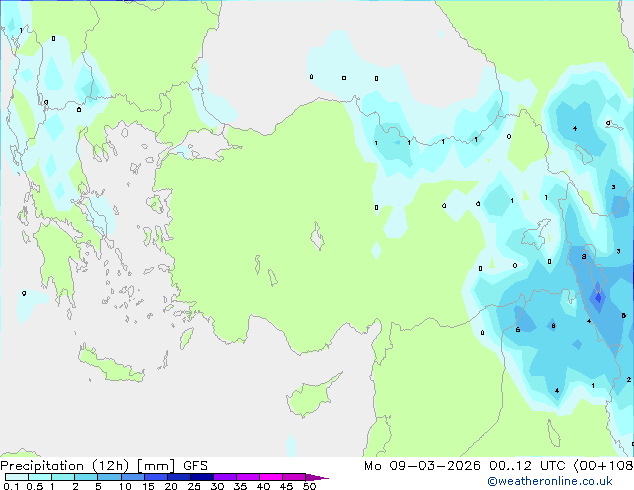Pick the 35–40 mm legend swatch

(248, 477)
